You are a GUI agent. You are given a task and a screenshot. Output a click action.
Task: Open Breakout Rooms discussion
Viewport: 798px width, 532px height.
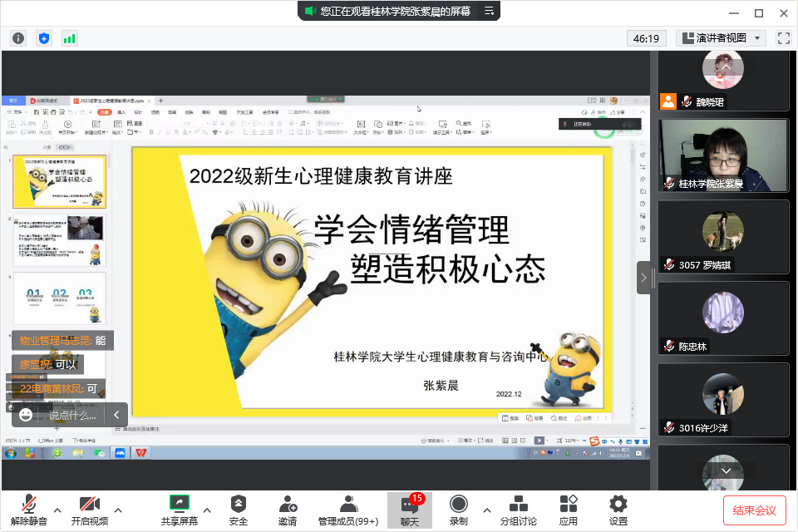tap(518, 510)
